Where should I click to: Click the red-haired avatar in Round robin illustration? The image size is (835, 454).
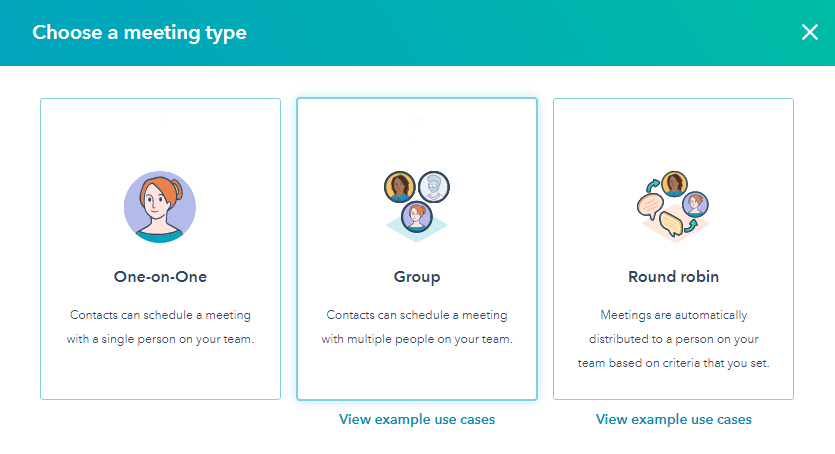695,204
